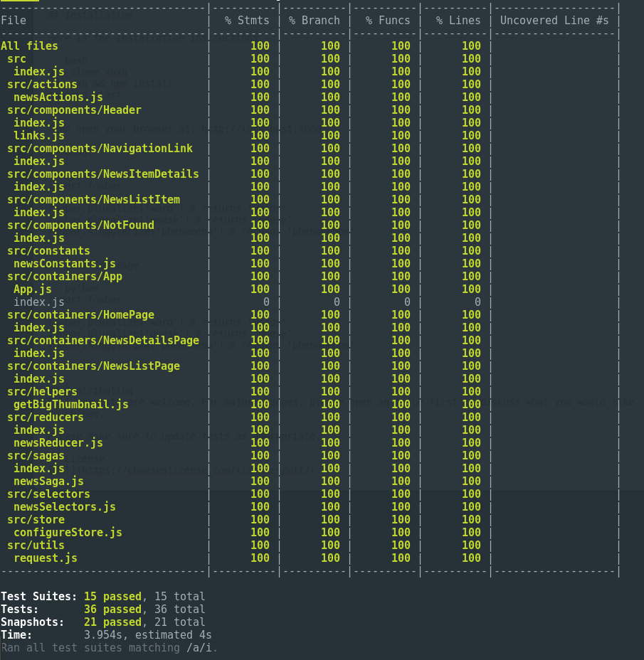Select the src/components/NewsItemDetails folder row
The width and height of the screenshot is (644, 660).
102,174
